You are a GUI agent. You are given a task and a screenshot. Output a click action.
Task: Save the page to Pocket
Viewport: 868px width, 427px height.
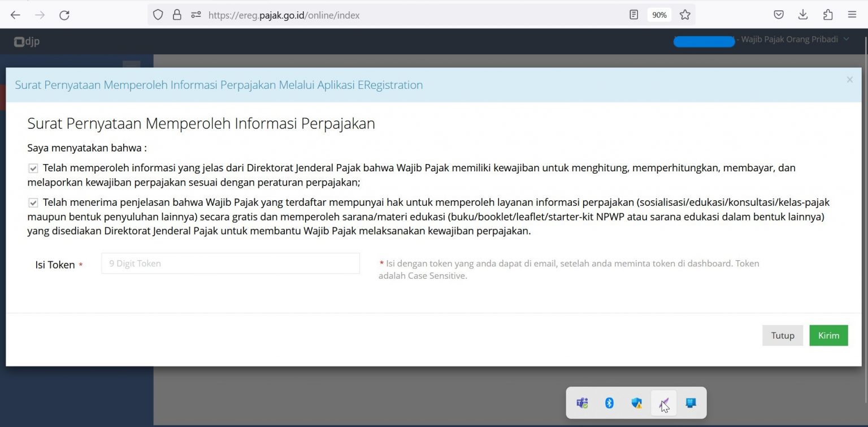click(x=779, y=15)
